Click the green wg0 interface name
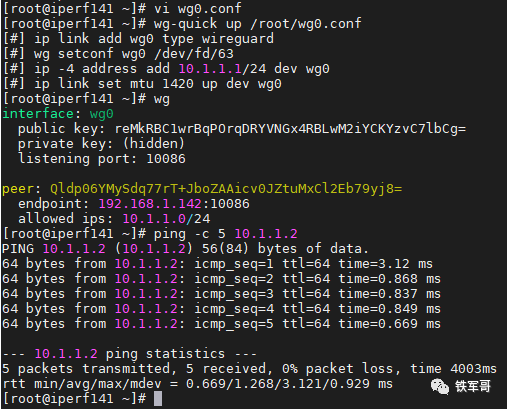Screen dimensions: 507x409 [102, 114]
